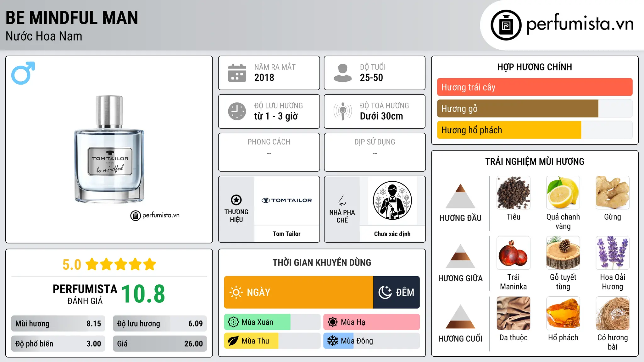Viewport: 644px width, 362px height.
Task: Click the pyramid icon above Hương giữa
Action: (x=460, y=256)
